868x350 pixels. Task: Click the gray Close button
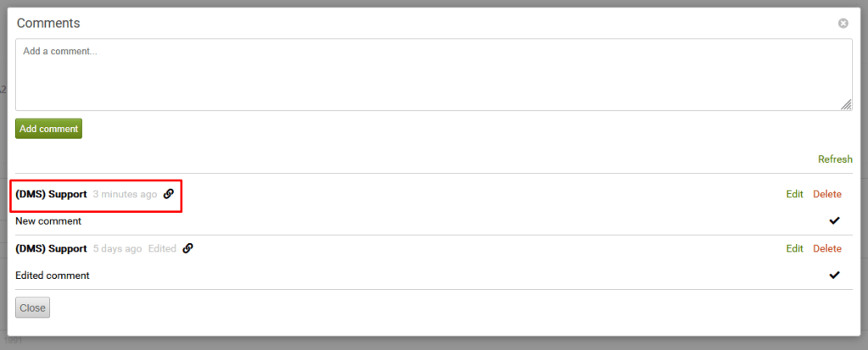pos(33,308)
